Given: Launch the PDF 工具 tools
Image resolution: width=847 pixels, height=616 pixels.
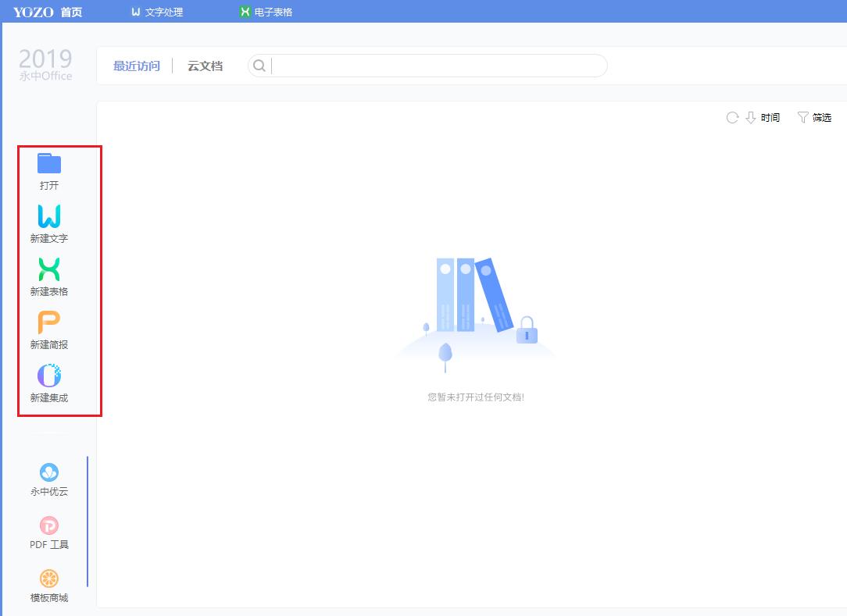Looking at the screenshot, I should click(48, 525).
